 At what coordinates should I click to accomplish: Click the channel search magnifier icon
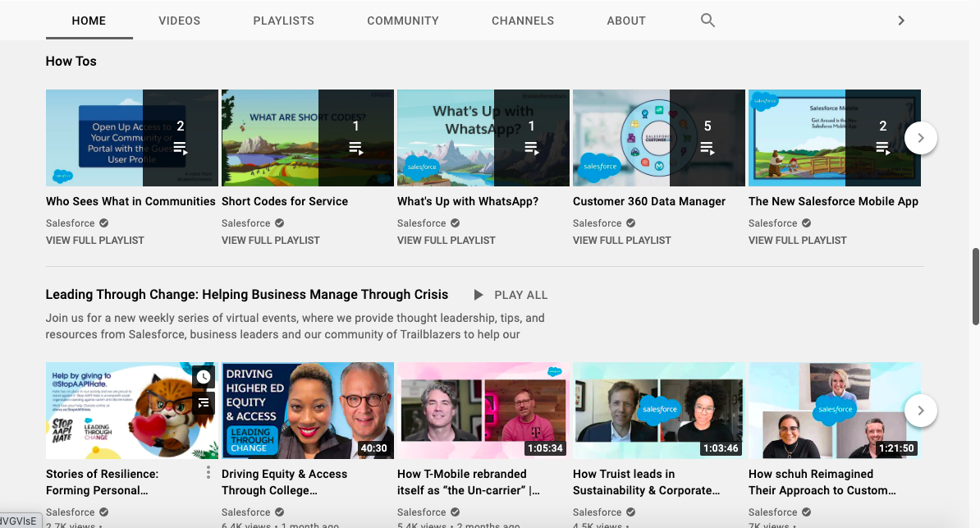(708, 20)
